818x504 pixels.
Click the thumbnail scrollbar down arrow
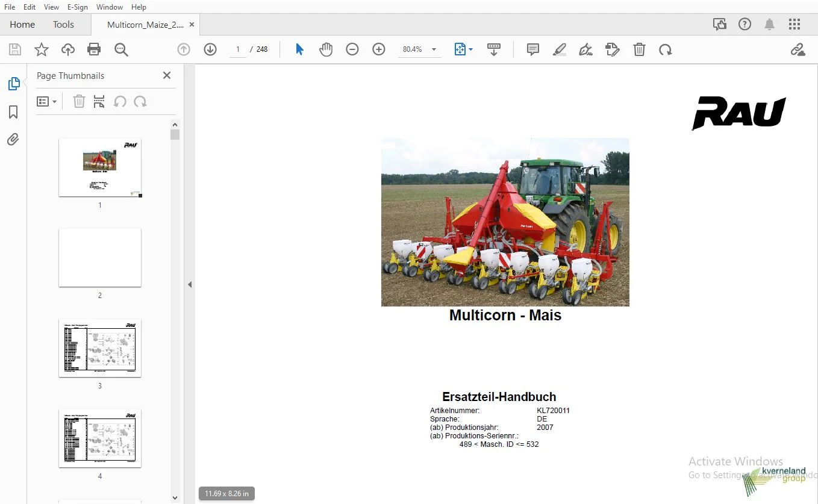tap(175, 498)
